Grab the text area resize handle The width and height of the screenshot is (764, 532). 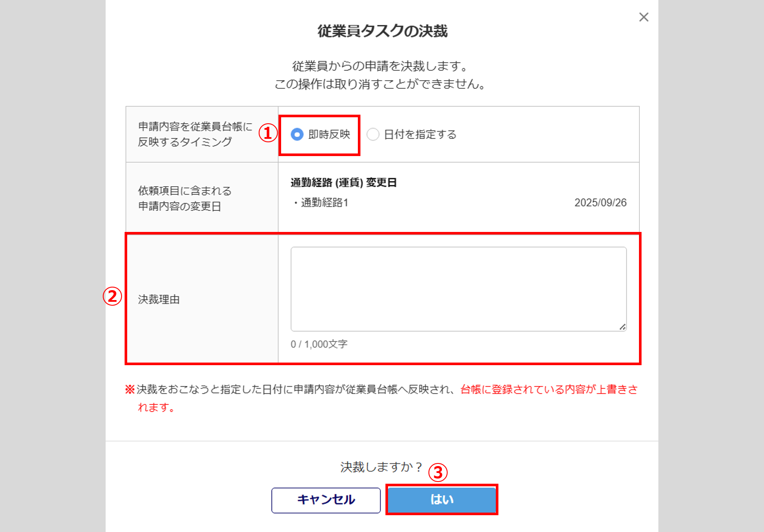click(x=622, y=327)
